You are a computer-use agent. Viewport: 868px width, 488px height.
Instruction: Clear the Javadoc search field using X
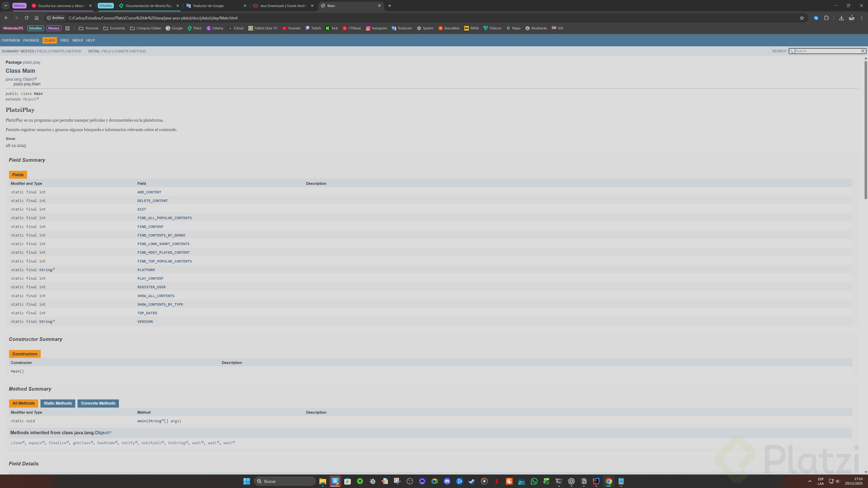[x=863, y=51]
